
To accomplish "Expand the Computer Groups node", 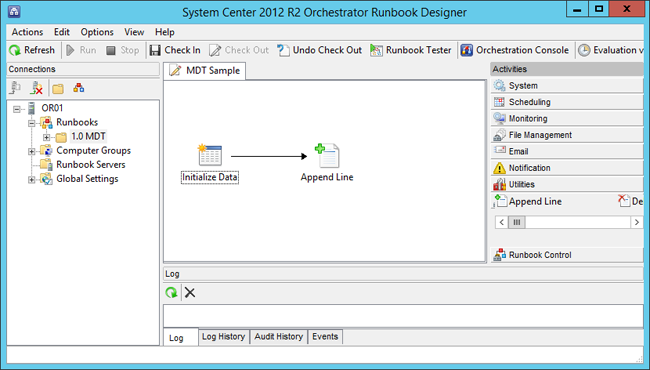I will click(32, 152).
